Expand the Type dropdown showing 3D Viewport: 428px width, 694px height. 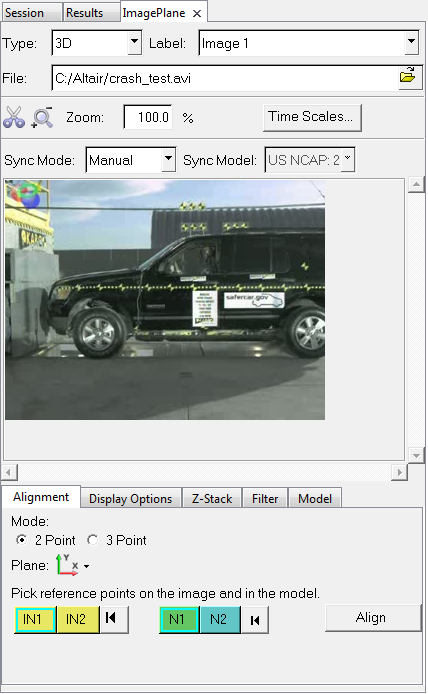pyautogui.click(x=134, y=43)
